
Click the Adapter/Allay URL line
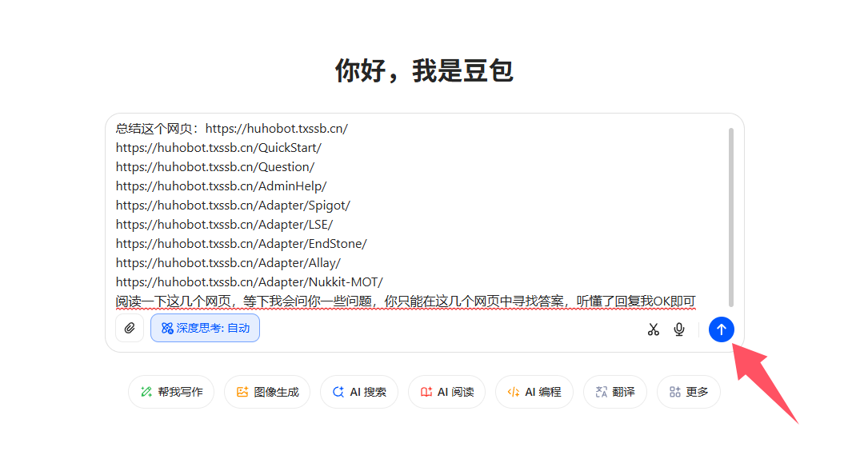[x=228, y=263]
